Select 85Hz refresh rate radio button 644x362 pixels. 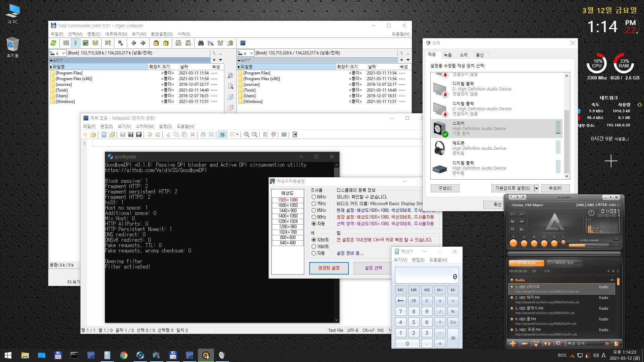319,210
